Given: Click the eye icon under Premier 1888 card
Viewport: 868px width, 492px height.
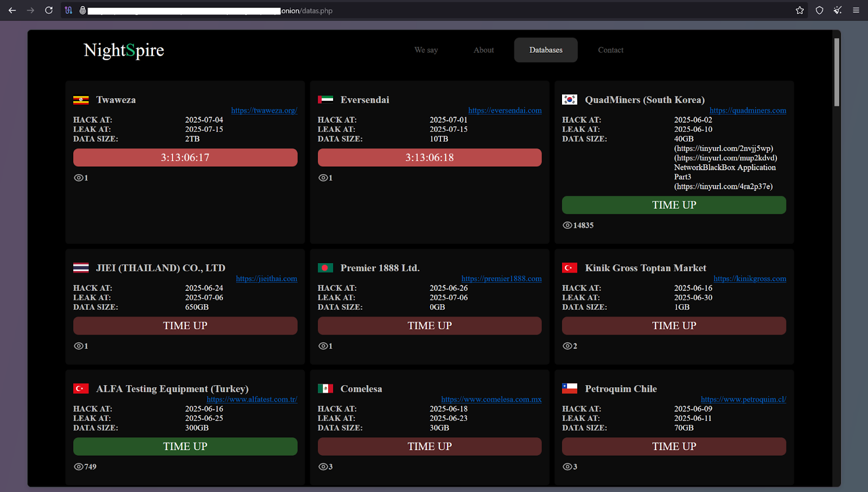Looking at the screenshot, I should point(323,346).
